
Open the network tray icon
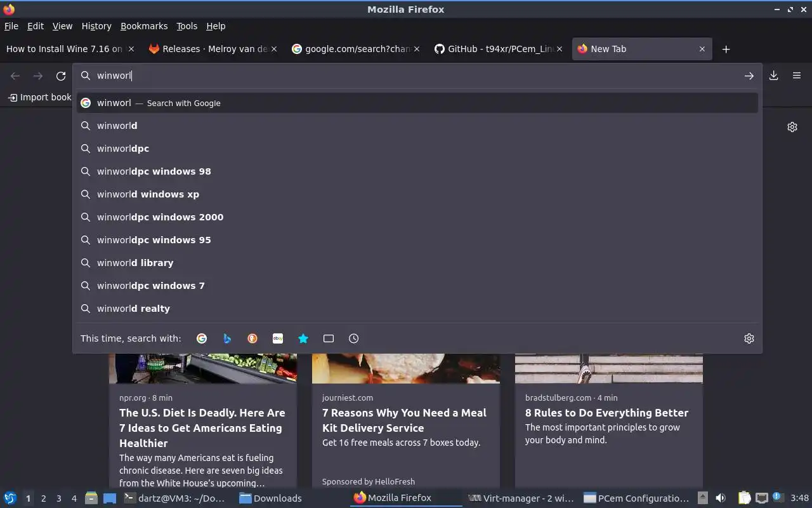(x=762, y=498)
